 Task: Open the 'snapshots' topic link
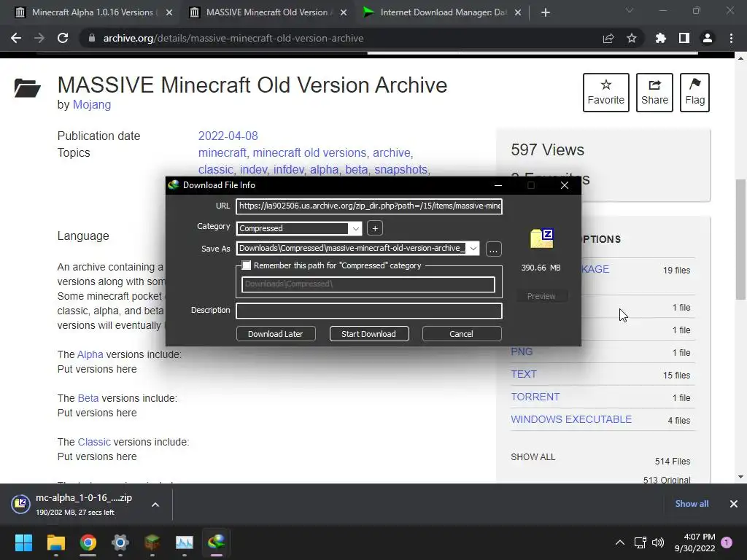(x=400, y=169)
